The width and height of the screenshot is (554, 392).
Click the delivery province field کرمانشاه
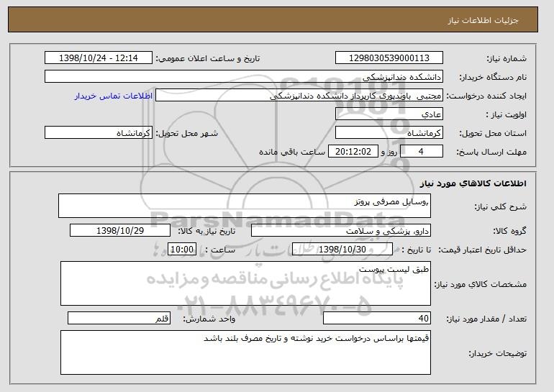pyautogui.click(x=389, y=133)
